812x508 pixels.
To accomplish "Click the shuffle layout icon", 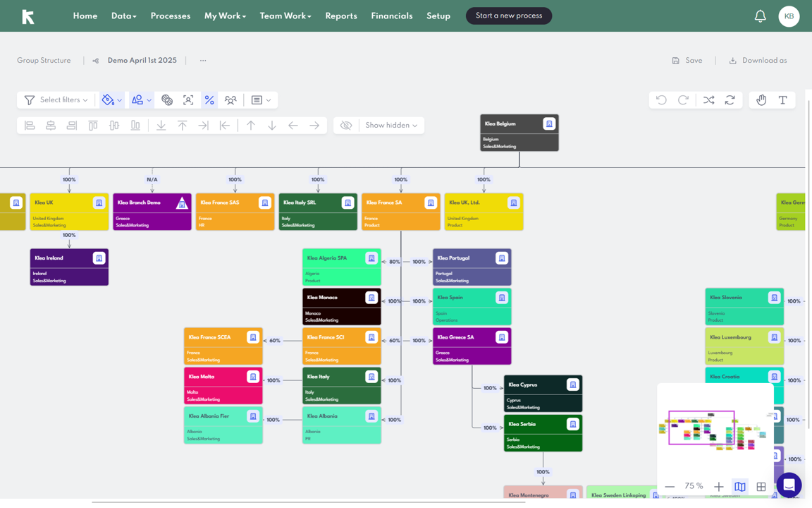I will point(708,100).
